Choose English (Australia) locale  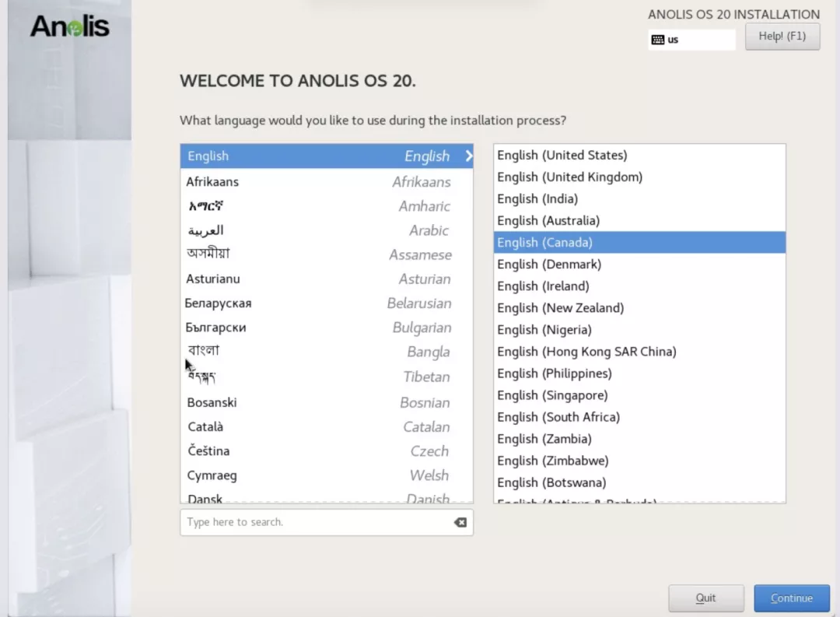point(639,220)
